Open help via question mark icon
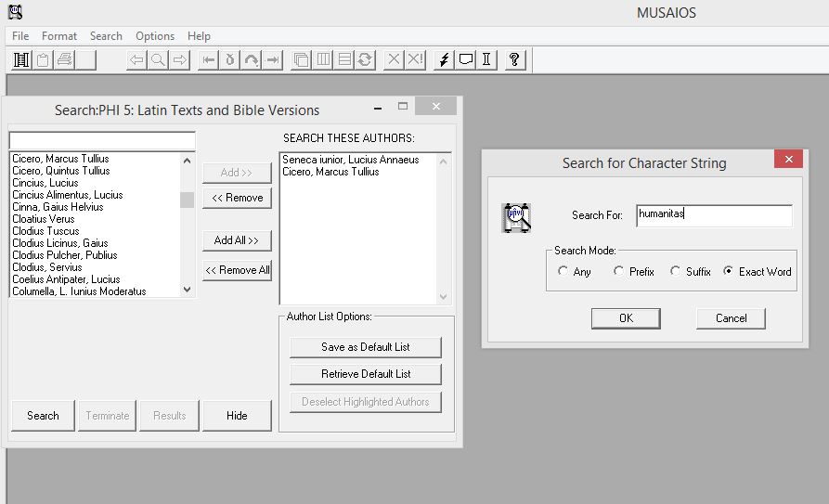Viewport: 829px width, 504px height. [514, 60]
